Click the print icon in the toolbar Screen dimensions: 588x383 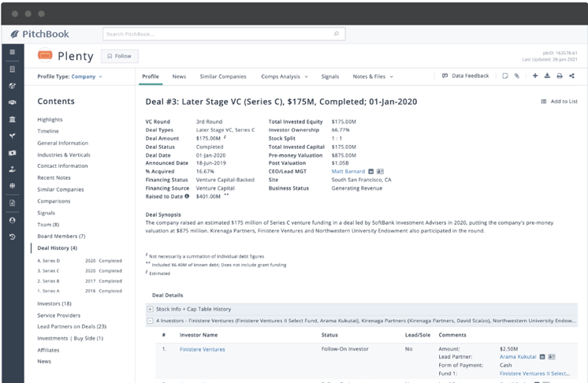coord(560,76)
